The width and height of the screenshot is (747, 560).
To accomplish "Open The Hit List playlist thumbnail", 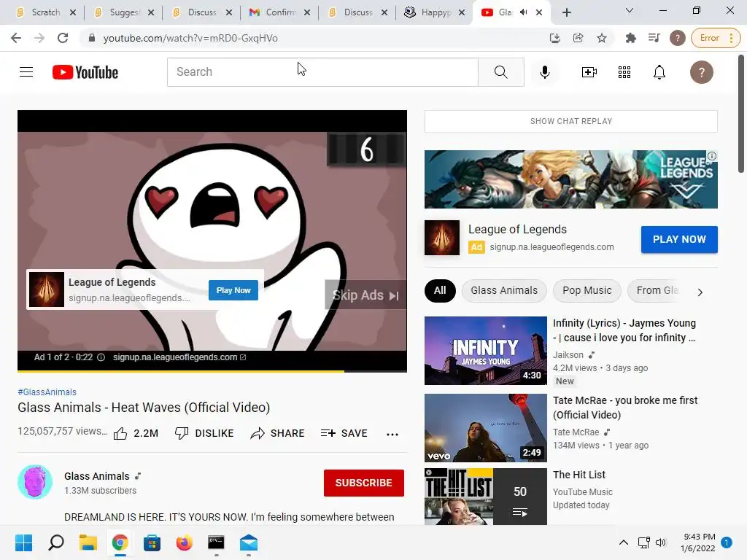I will tap(485, 497).
